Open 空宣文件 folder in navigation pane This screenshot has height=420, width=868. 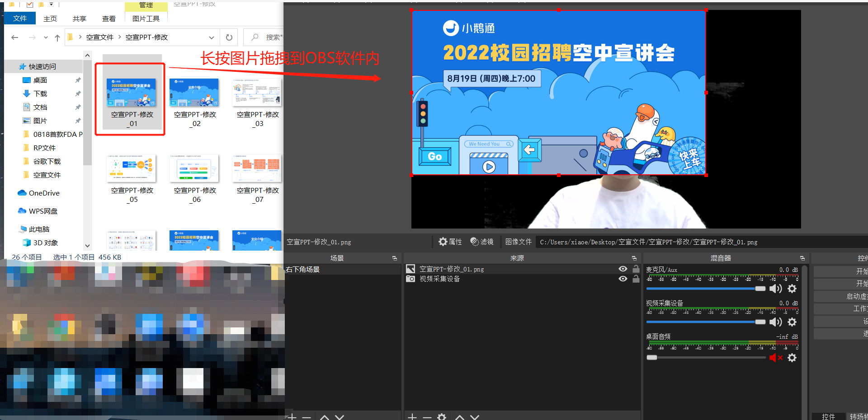pyautogui.click(x=42, y=175)
